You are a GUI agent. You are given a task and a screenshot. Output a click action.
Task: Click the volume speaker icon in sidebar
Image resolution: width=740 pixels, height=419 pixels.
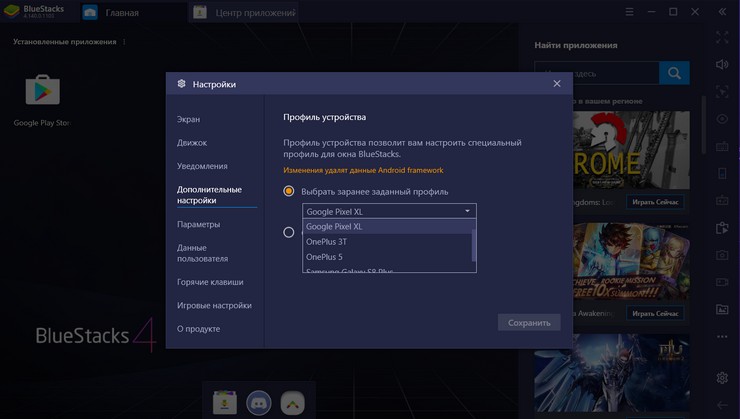(722, 64)
